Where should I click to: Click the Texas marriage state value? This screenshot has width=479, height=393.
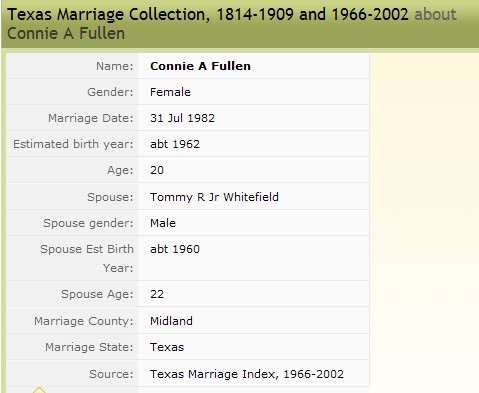167,347
